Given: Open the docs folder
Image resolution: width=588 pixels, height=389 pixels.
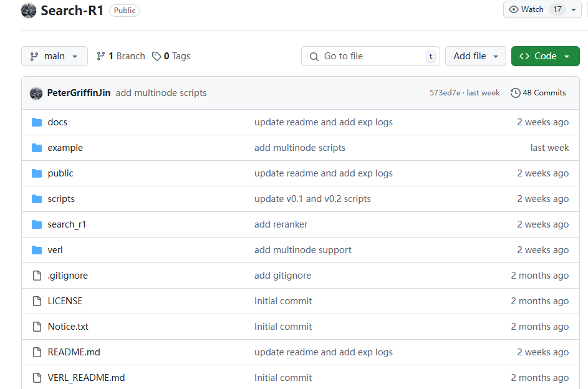Looking at the screenshot, I should [x=57, y=122].
